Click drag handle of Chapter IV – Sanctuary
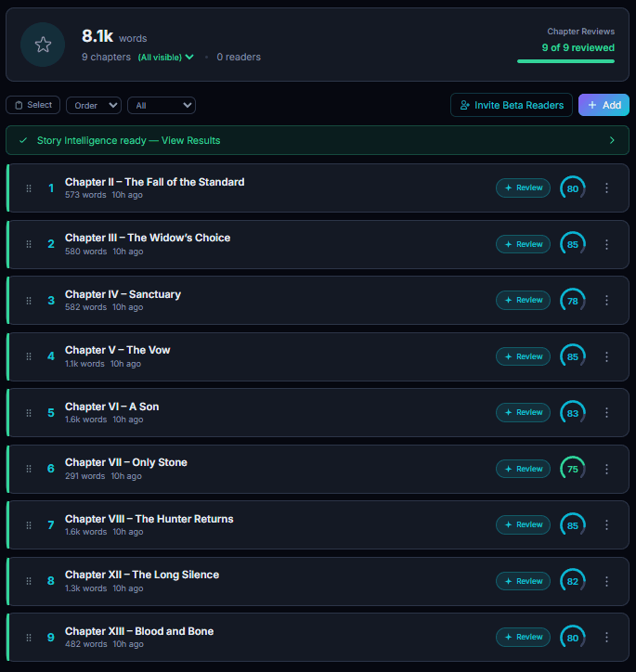This screenshot has height=672, width=636. click(29, 301)
